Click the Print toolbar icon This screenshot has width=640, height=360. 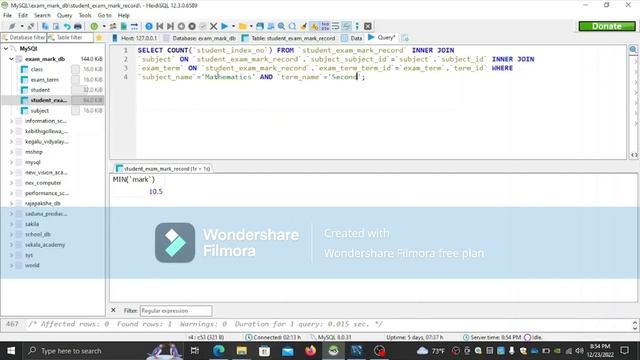(x=78, y=26)
